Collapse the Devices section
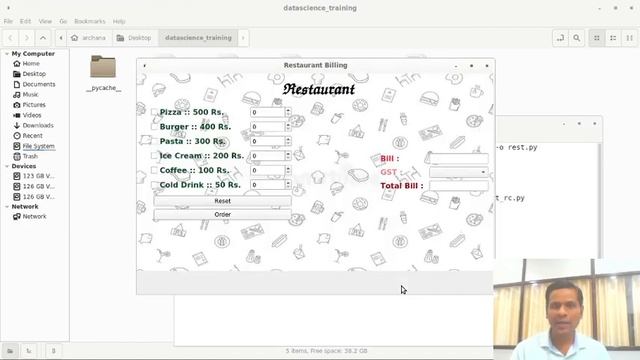Image resolution: width=640 pixels, height=360 pixels. point(7,166)
